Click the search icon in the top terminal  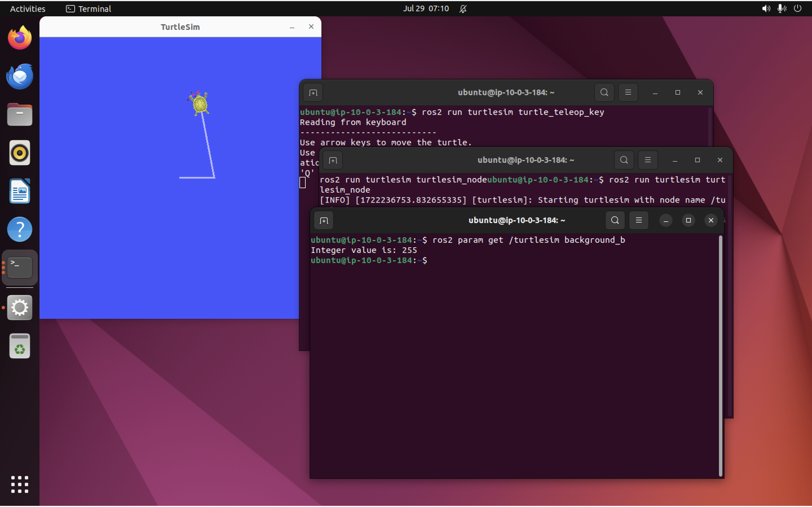tap(604, 93)
